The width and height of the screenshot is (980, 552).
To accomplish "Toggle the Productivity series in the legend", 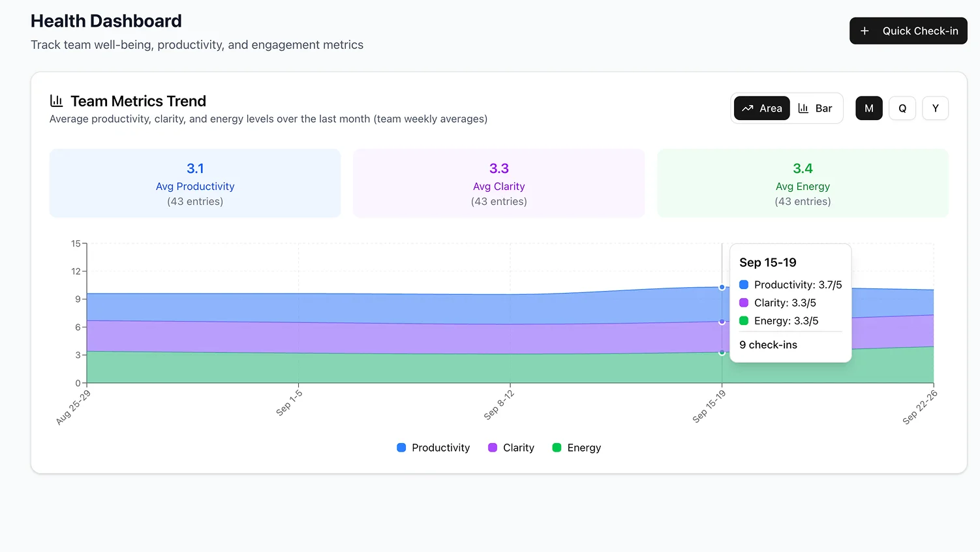I will (433, 448).
